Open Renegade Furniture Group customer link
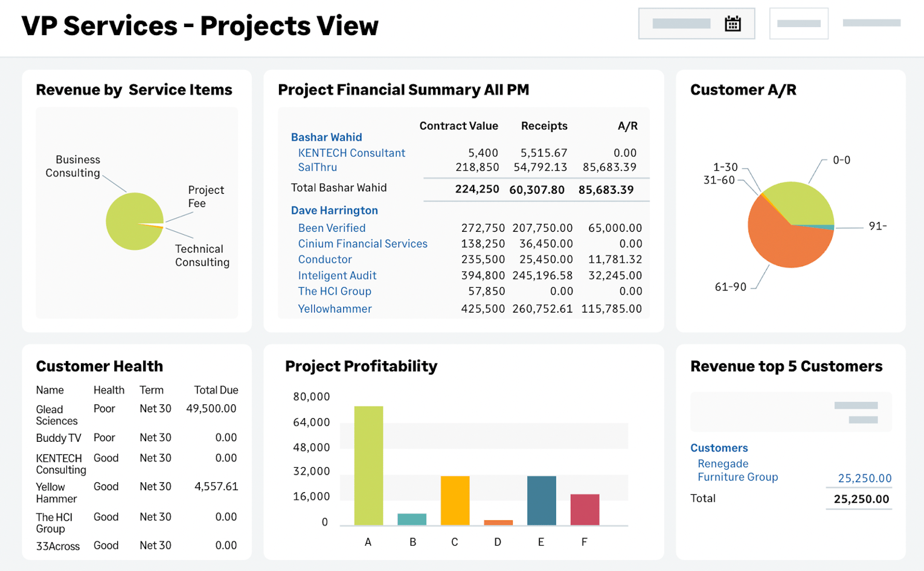This screenshot has height=571, width=924. (x=737, y=470)
